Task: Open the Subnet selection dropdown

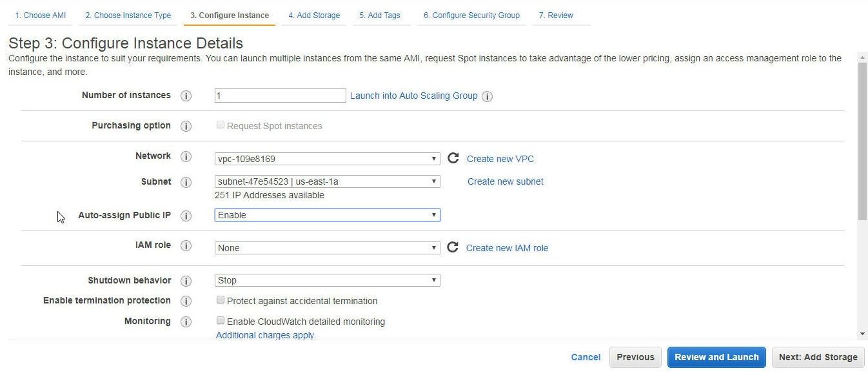Action: tap(328, 181)
